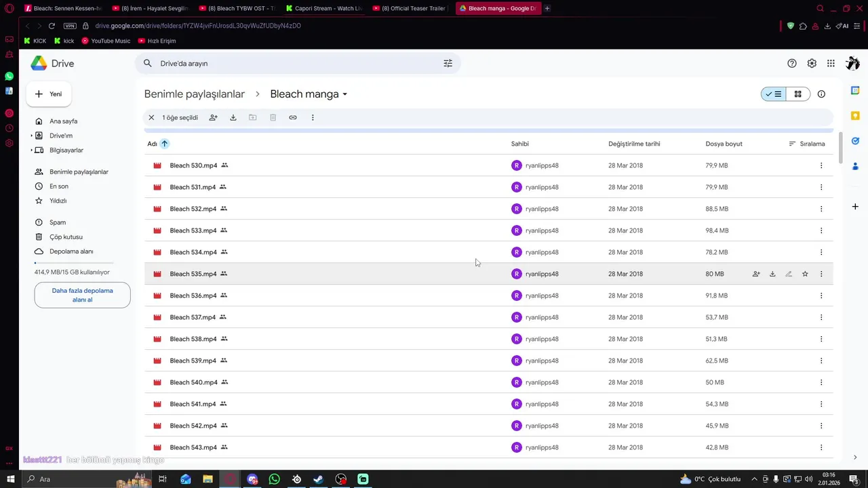Image resolution: width=868 pixels, height=488 pixels.
Task: Click Benimle paylaşılanlar breadcrumb link
Action: point(194,94)
